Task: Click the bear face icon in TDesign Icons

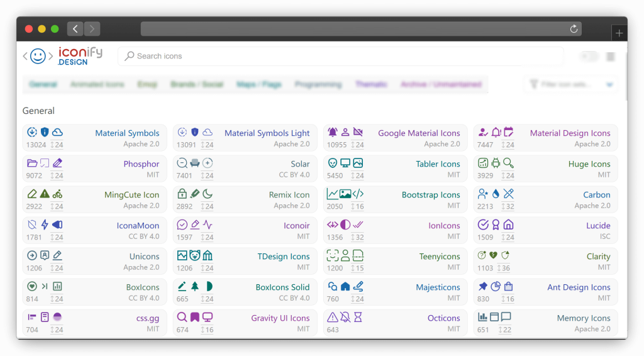Action: point(195,255)
